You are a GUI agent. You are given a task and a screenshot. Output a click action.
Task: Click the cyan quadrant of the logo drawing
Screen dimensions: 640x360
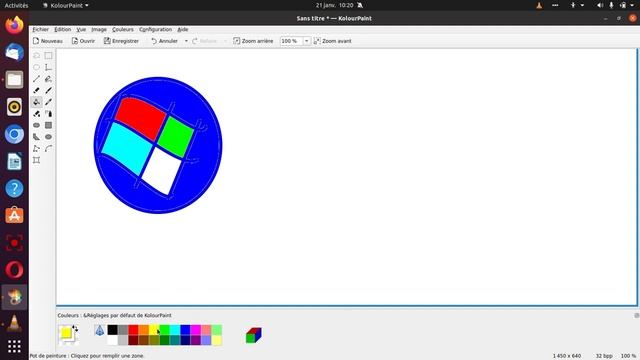128,148
